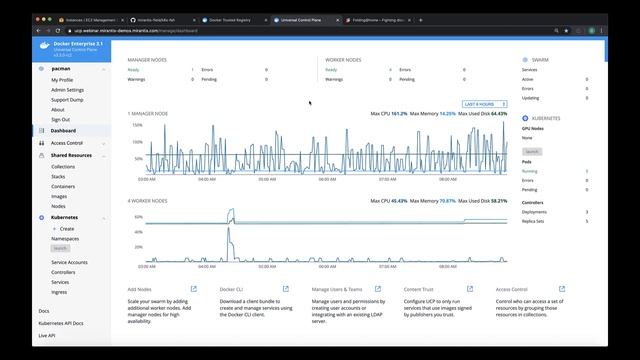Close the Docker Trusted Registry tab
Image resolution: width=640 pixels, height=360 pixels.
coord(266,20)
